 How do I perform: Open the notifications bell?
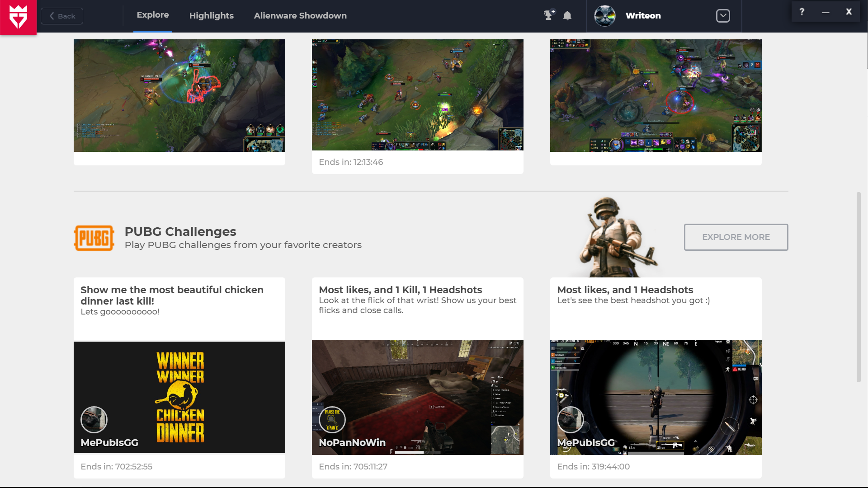(567, 16)
